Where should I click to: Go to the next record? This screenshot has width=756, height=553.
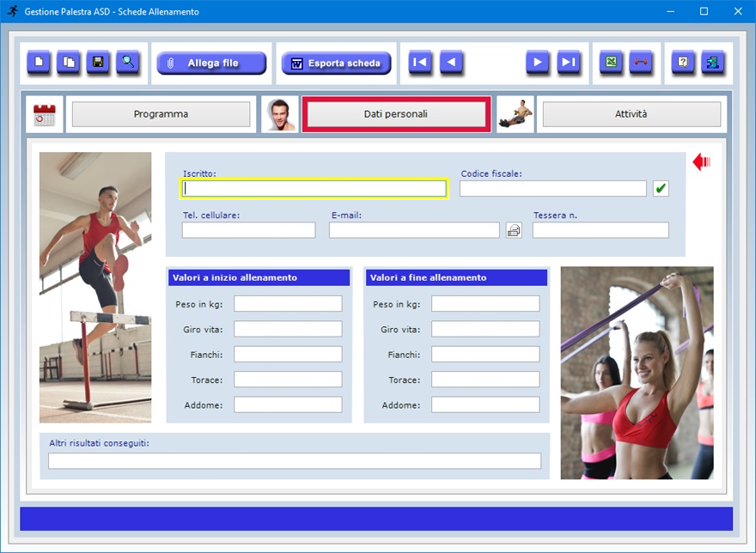(x=537, y=62)
